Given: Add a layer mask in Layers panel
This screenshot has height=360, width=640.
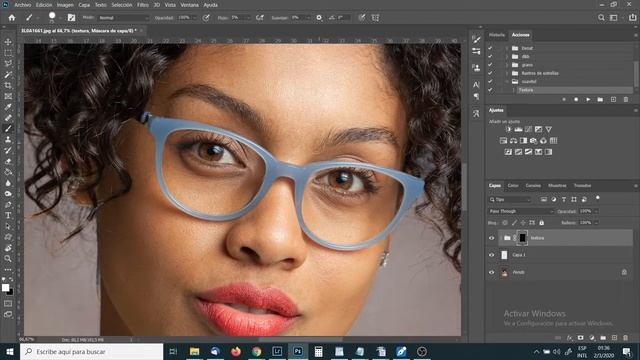Looking at the screenshot, I should tap(580, 338).
